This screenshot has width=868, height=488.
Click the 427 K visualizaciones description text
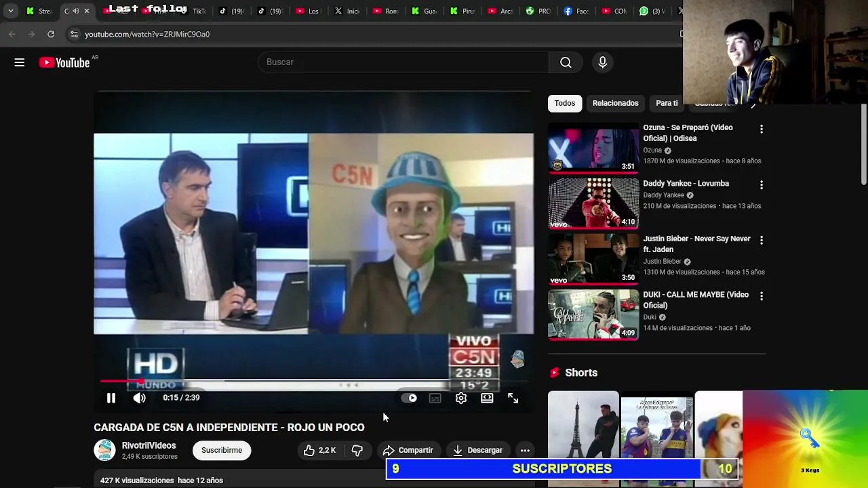(161, 481)
